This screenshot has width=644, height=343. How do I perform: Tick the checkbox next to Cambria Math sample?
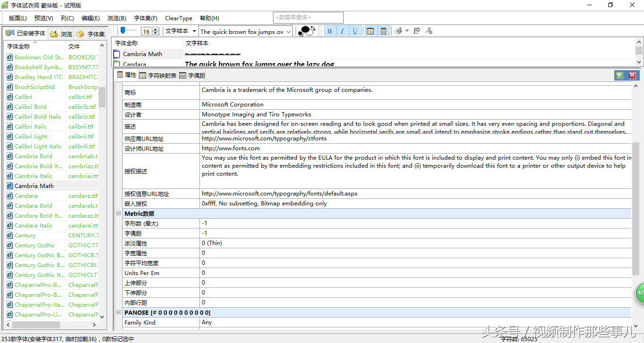point(117,54)
